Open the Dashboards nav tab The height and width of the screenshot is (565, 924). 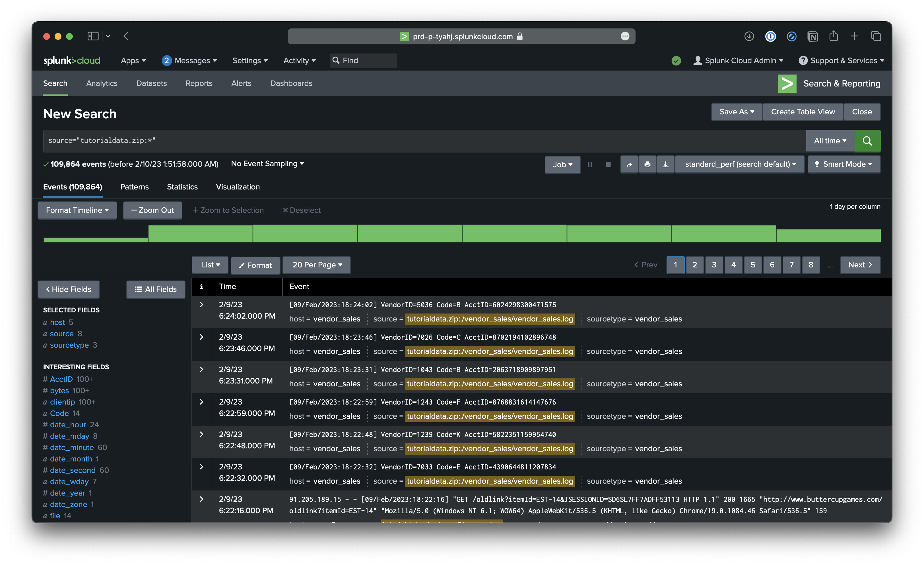[x=291, y=83]
